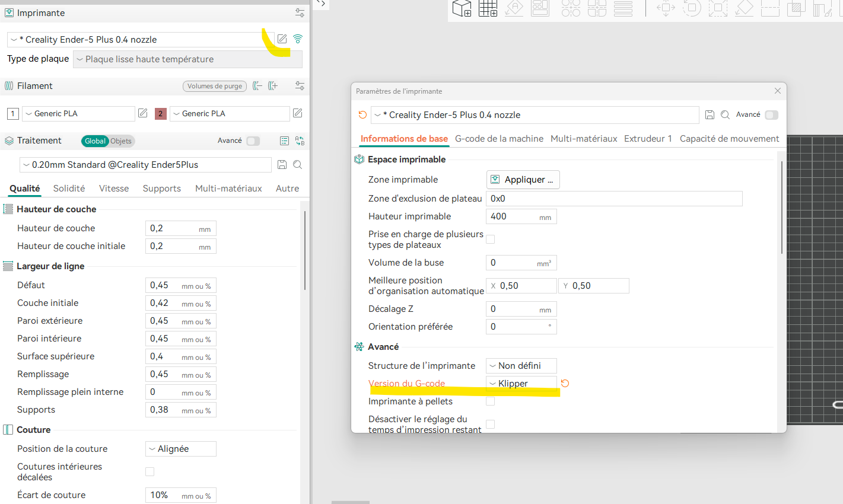Check the Imprimante à pellets checkbox

pos(491,401)
